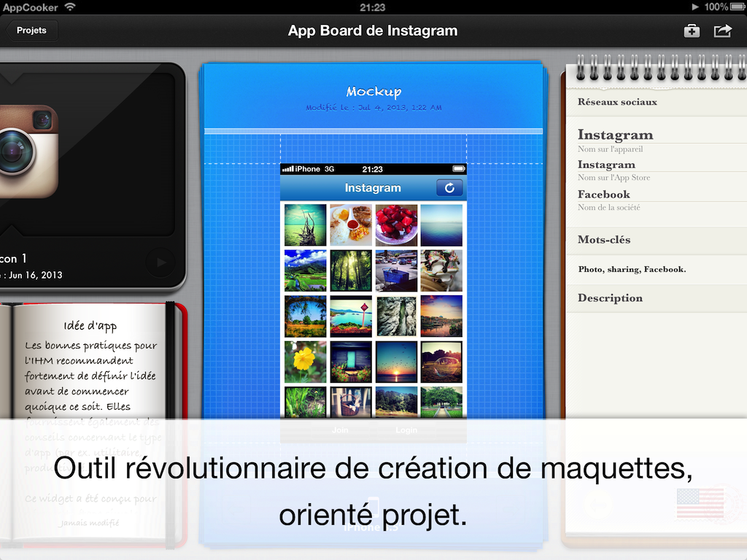Open the toolbox kit icon in the top bar
The height and width of the screenshot is (560, 747).
pos(692,31)
